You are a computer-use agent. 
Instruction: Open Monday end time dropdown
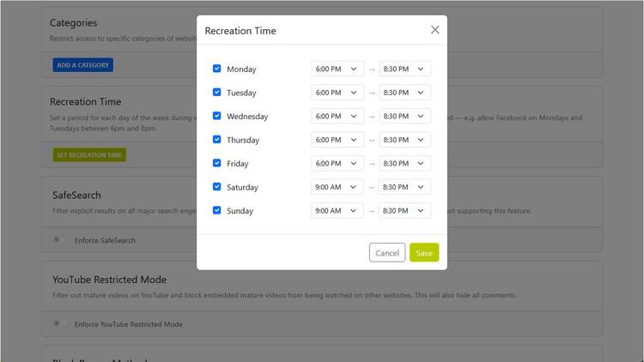click(404, 69)
